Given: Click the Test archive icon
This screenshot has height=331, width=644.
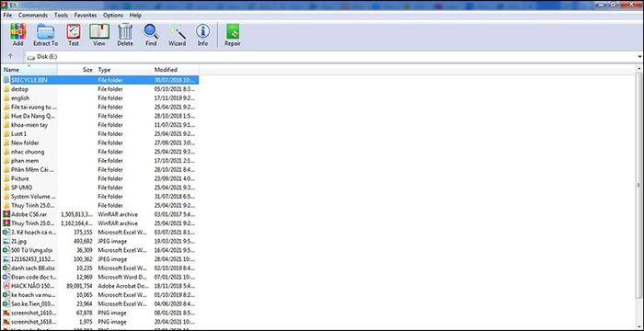Looking at the screenshot, I should (x=74, y=31).
